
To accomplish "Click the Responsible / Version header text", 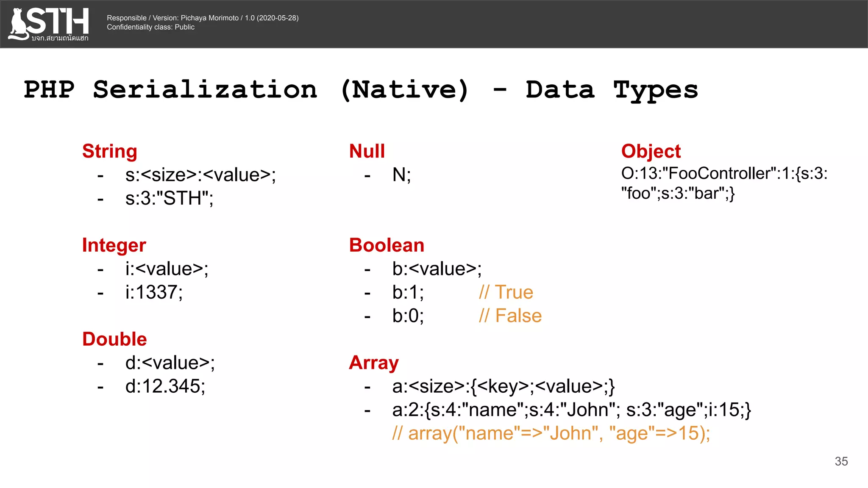I will coord(203,18).
